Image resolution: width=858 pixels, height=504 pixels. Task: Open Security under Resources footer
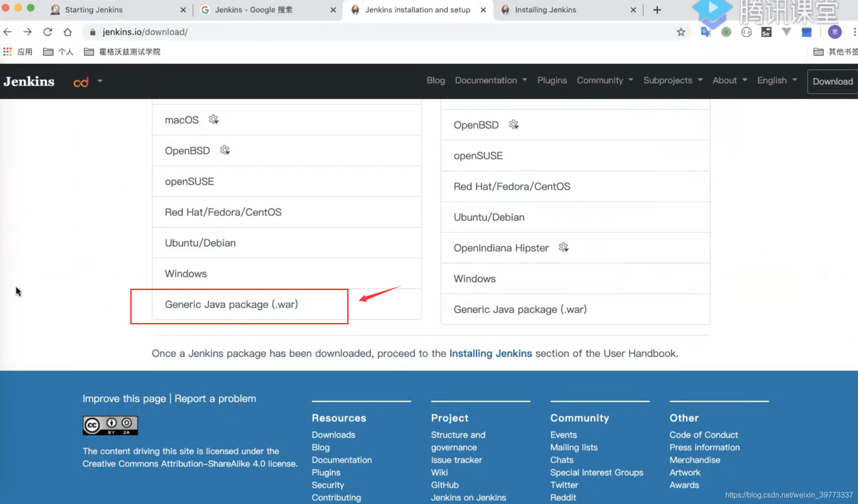[328, 485]
